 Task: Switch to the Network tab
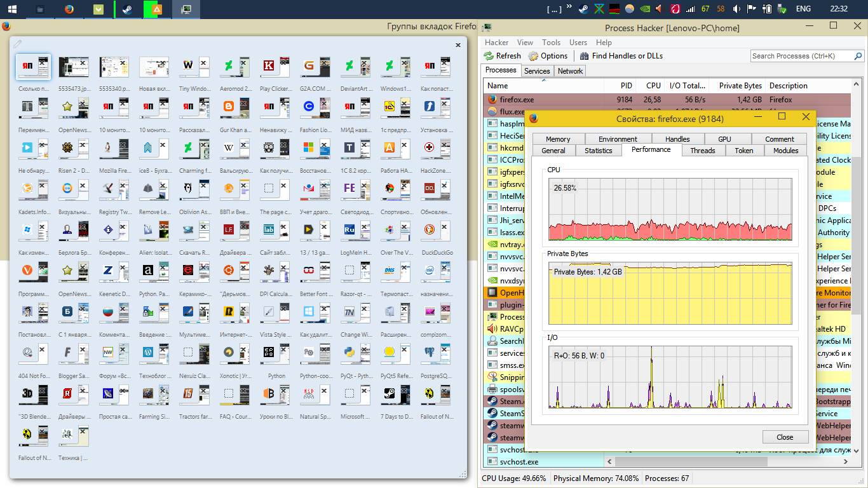point(570,71)
